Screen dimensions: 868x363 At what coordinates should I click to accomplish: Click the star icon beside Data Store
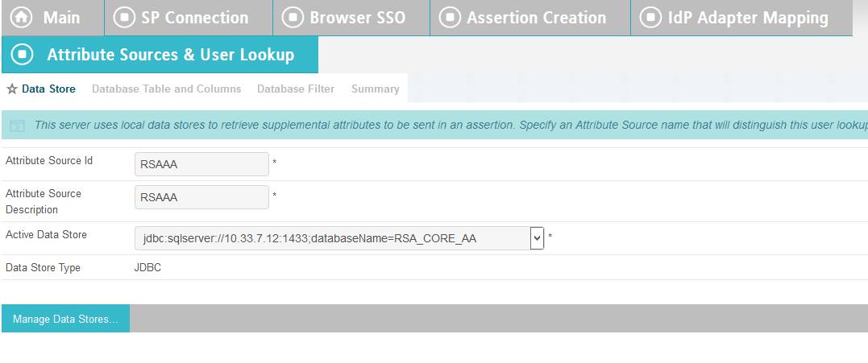coord(11,89)
